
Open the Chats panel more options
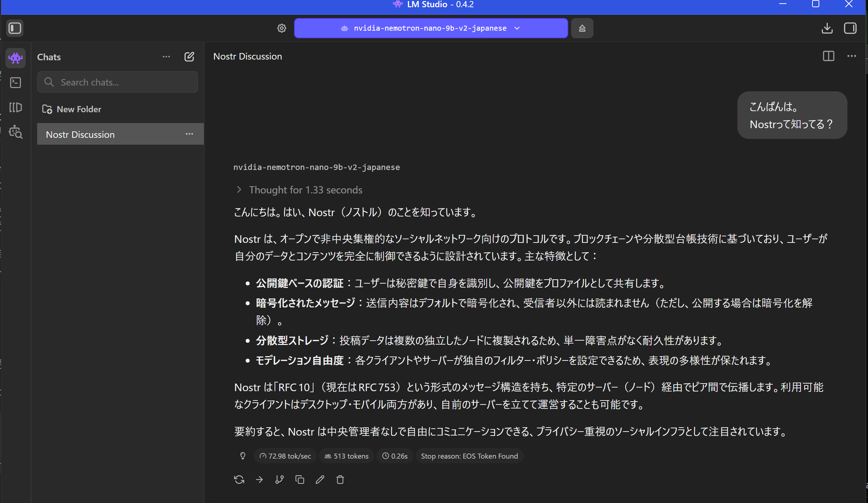point(166,57)
